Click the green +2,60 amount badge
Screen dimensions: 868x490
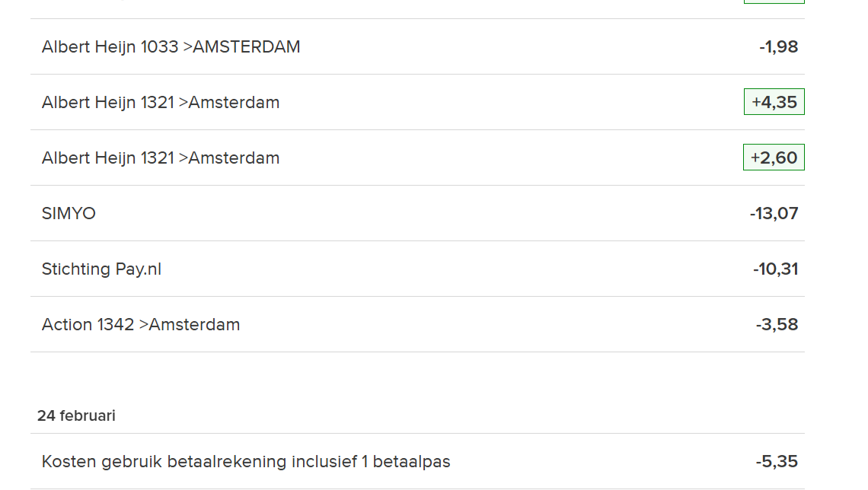pyautogui.click(x=774, y=157)
